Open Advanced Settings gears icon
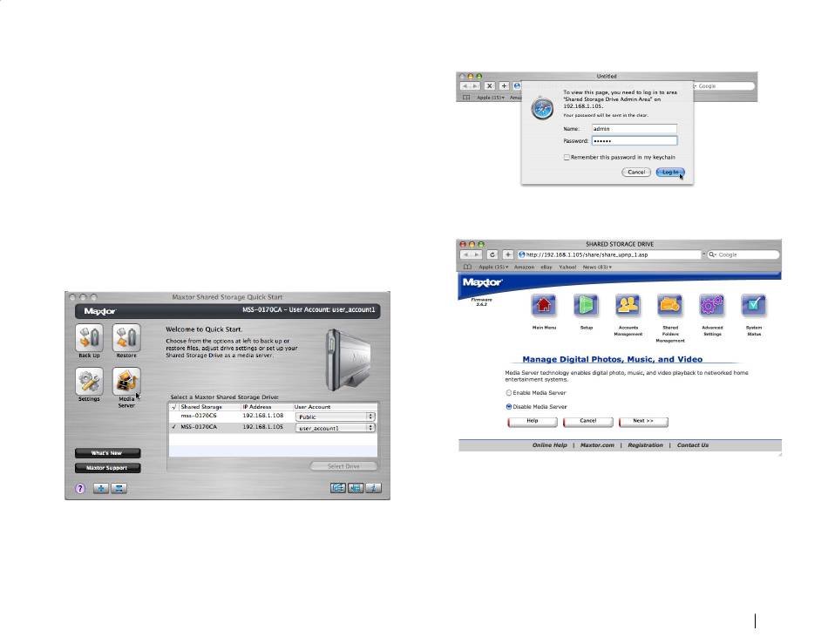 pos(712,306)
